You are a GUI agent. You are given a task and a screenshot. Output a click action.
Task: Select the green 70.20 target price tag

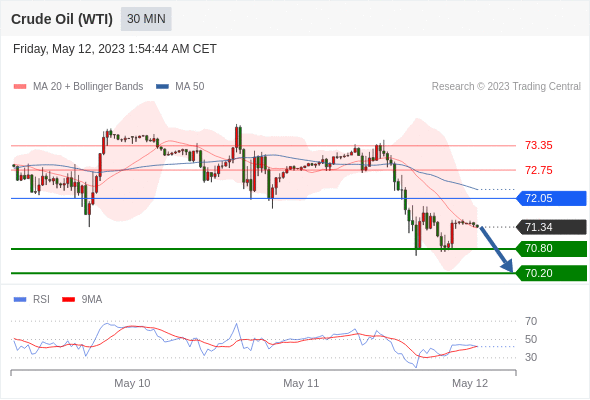tap(551, 273)
